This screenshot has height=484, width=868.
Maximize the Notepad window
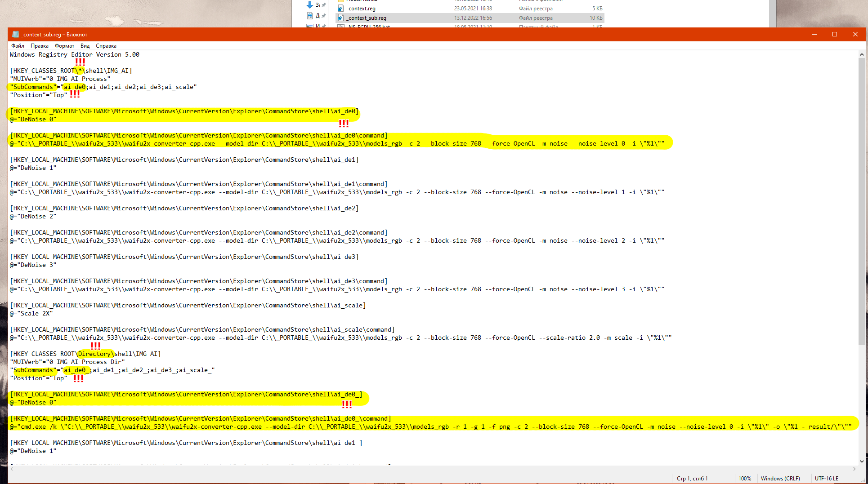tap(835, 35)
